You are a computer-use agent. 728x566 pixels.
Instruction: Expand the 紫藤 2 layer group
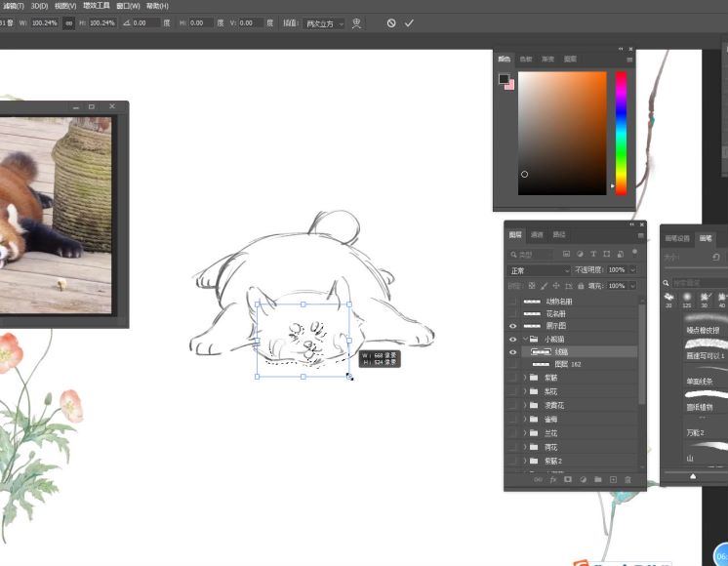[525, 461]
